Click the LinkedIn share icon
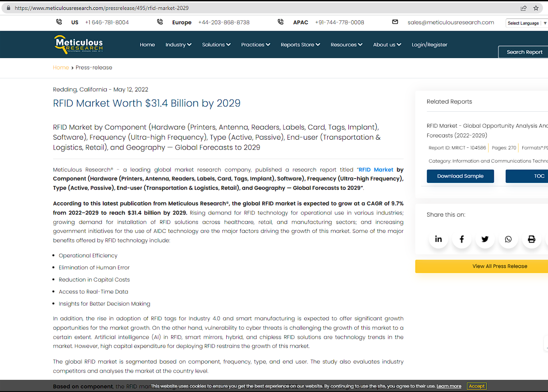Image resolution: width=548 pixels, height=392 pixels. [x=438, y=239]
